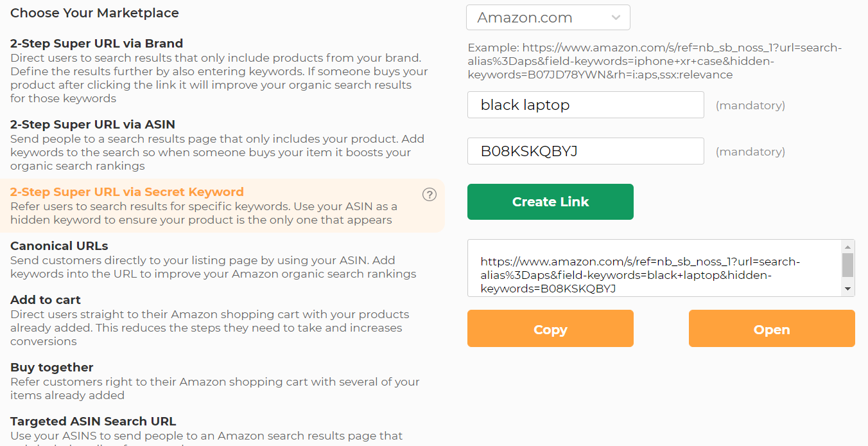Screen dimensions: 868x446
Task: Choose the 'Add to cart' link type
Action: tap(45, 299)
